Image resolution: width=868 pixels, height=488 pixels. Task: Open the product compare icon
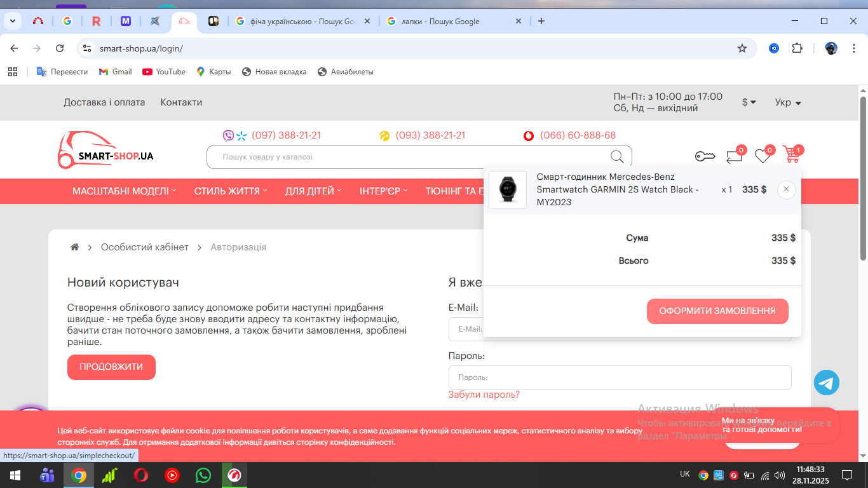tap(734, 156)
